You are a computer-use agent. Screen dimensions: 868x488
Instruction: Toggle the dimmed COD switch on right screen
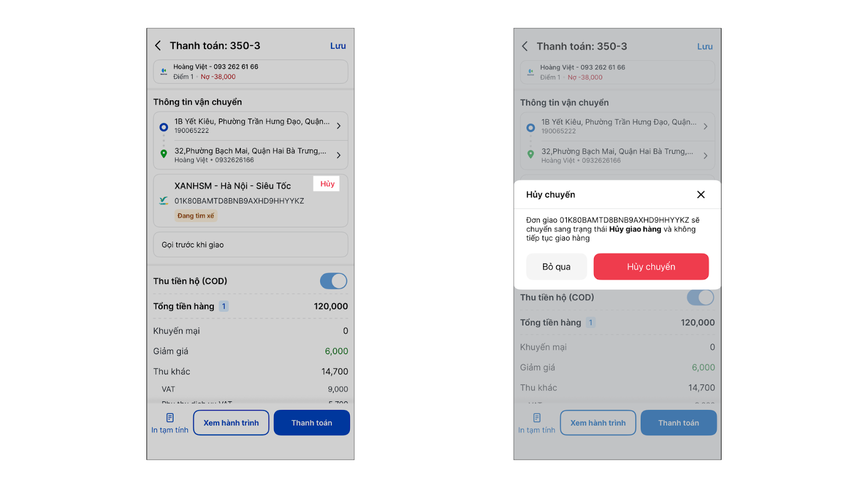pyautogui.click(x=700, y=297)
